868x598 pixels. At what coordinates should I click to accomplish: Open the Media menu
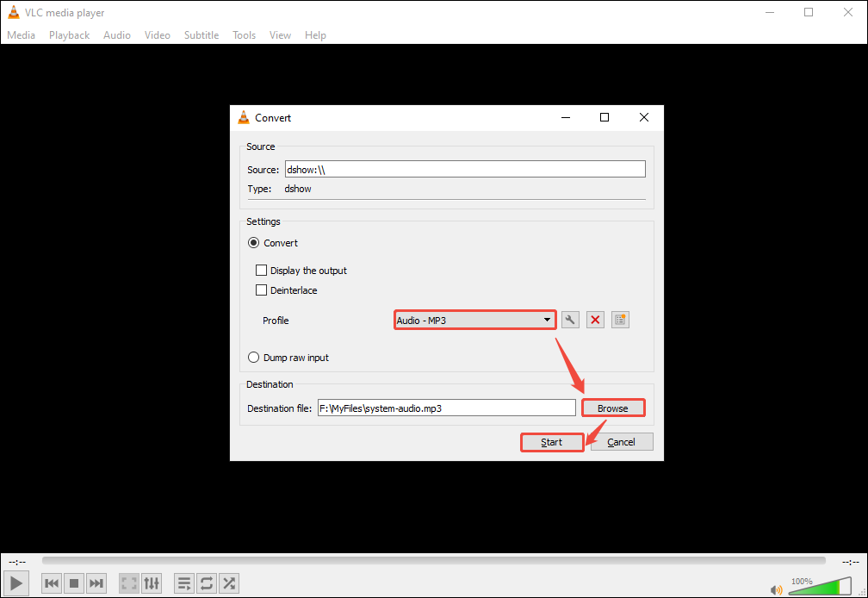21,34
